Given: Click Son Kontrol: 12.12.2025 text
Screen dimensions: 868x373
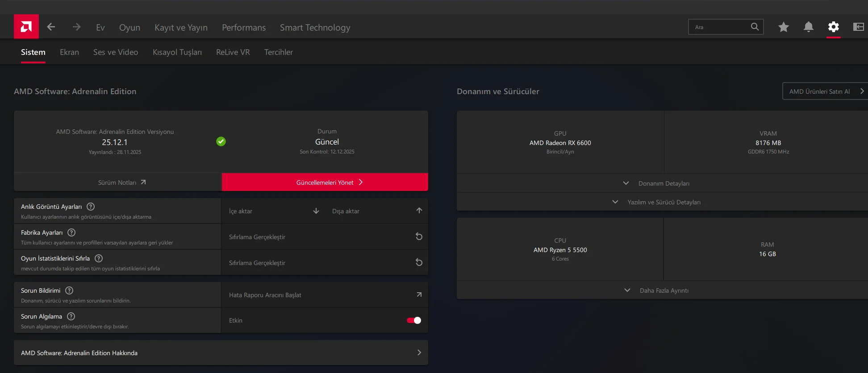Looking at the screenshot, I should pyautogui.click(x=327, y=152).
